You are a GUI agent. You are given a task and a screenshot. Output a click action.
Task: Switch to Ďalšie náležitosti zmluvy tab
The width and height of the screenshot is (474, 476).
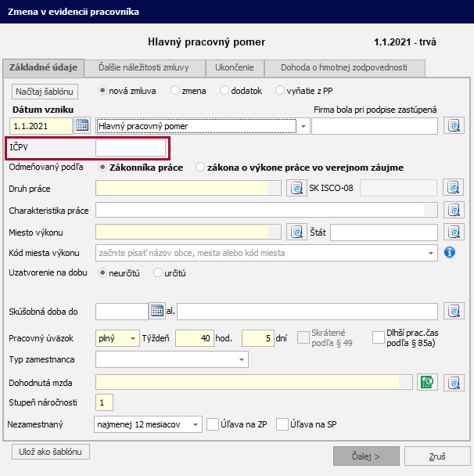[x=148, y=67]
